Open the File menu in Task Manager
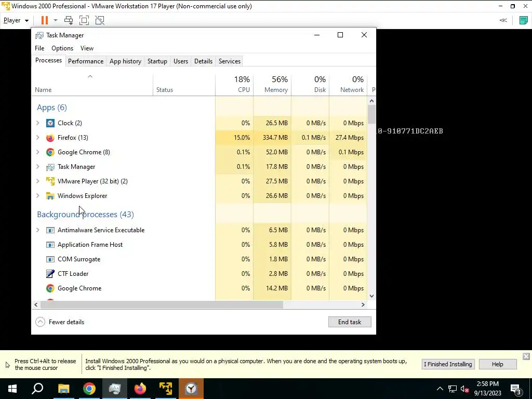 39,48
